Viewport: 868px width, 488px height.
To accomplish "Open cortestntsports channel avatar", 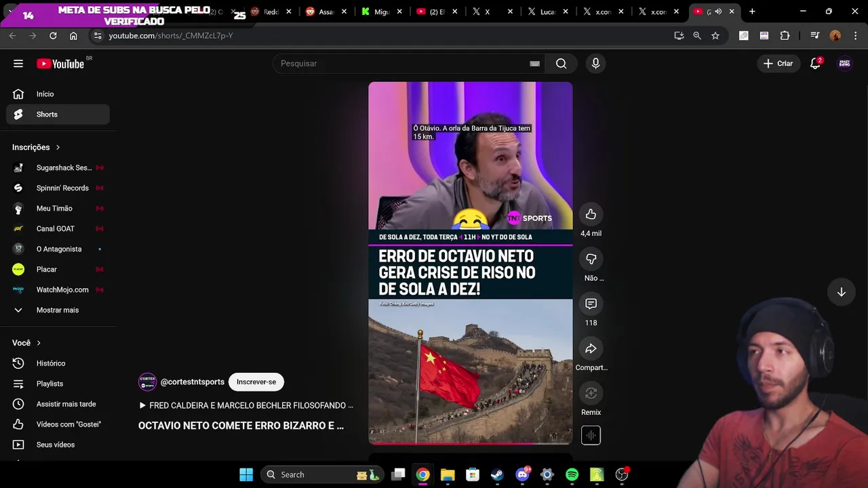I will pyautogui.click(x=147, y=382).
